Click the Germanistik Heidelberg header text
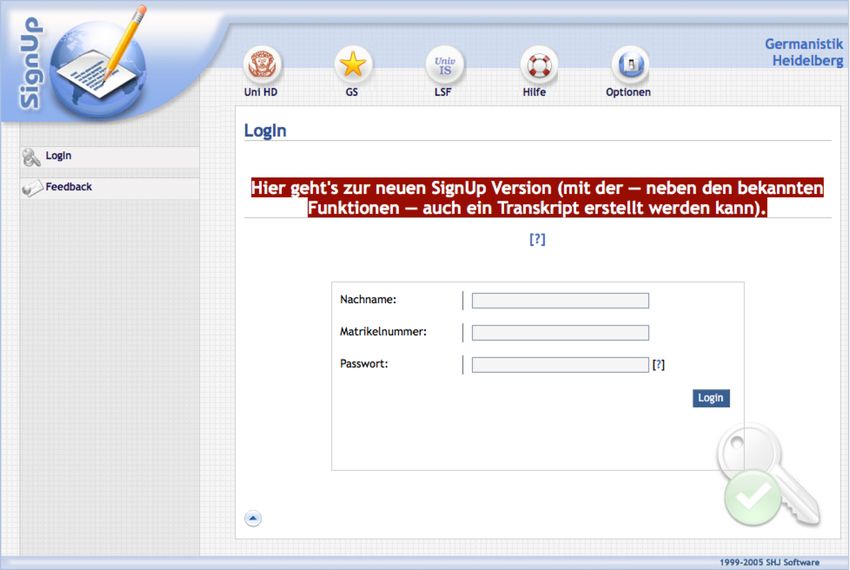 pyautogui.click(x=803, y=52)
